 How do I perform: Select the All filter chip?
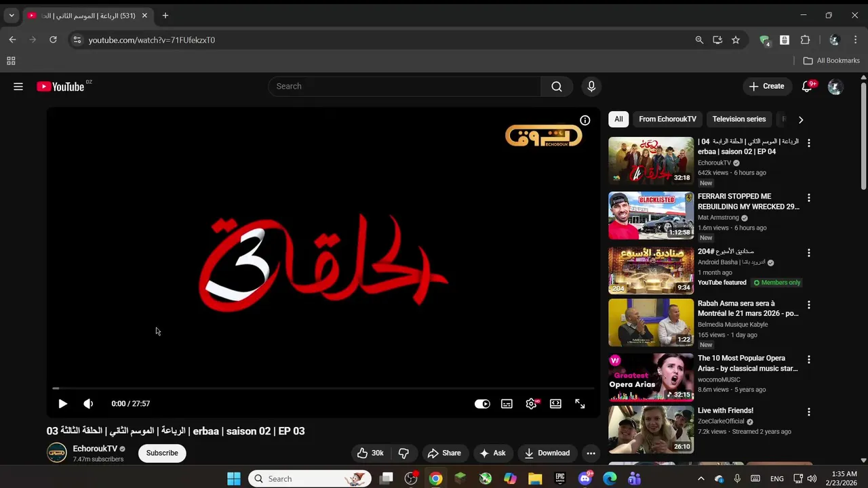click(x=618, y=119)
